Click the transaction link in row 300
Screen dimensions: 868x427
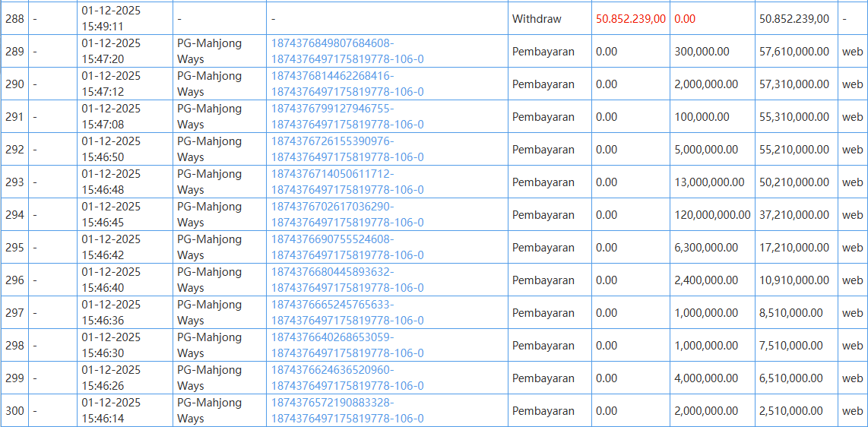coord(347,410)
